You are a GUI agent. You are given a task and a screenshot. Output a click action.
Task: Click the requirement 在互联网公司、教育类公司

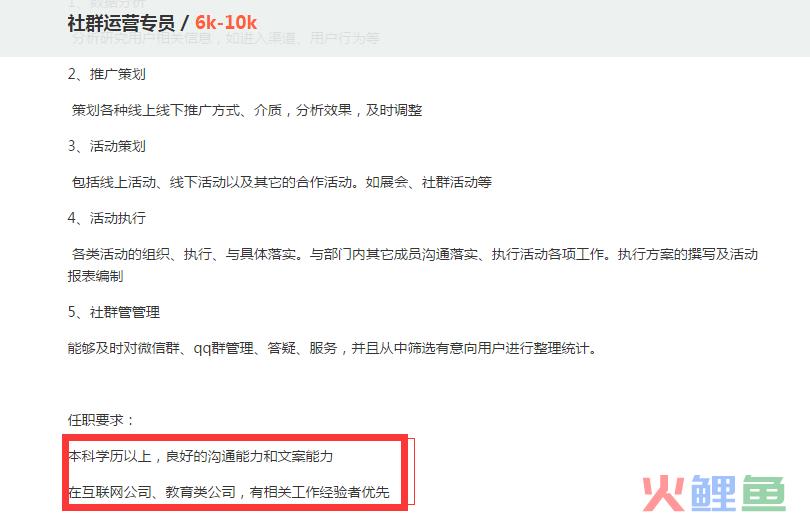[228, 492]
